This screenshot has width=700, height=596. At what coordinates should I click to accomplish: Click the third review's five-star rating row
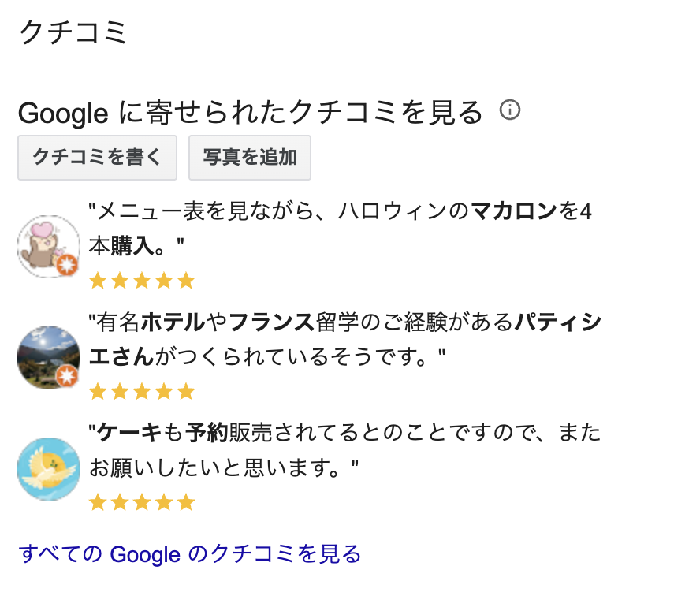coord(142,501)
